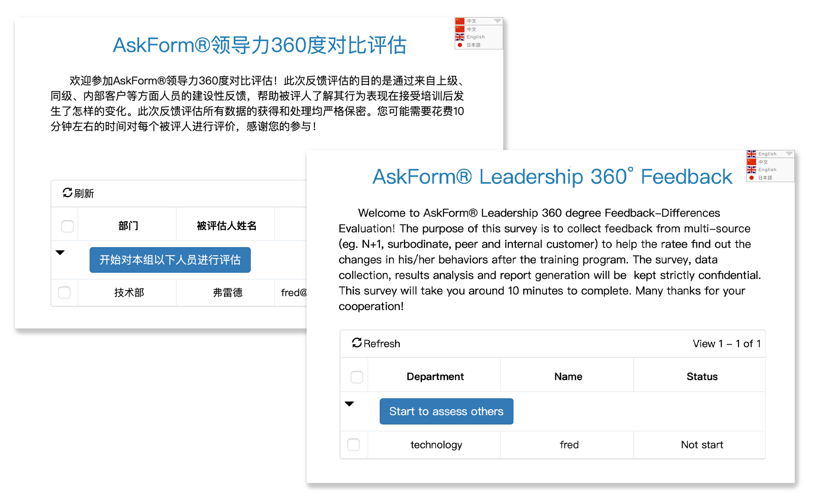Screen dimensions: 813x504
Task: Tick the checkbox for the 技术部 row
Action: tap(64, 293)
